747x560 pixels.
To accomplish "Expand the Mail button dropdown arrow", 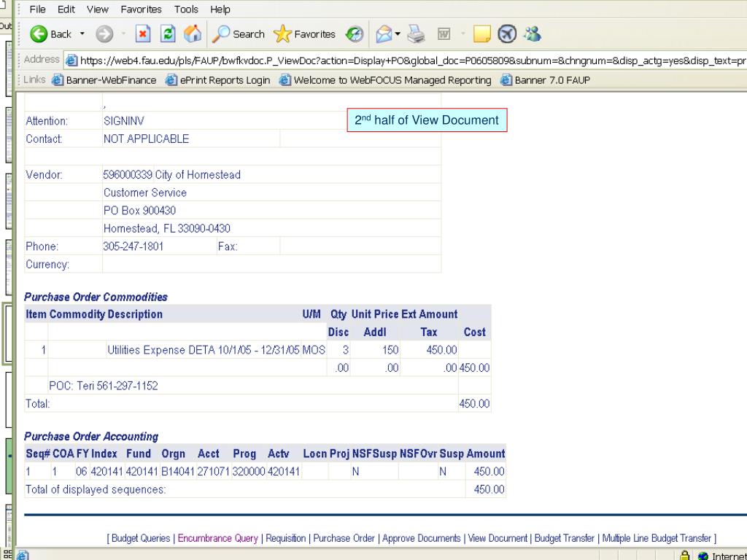I will [398, 34].
